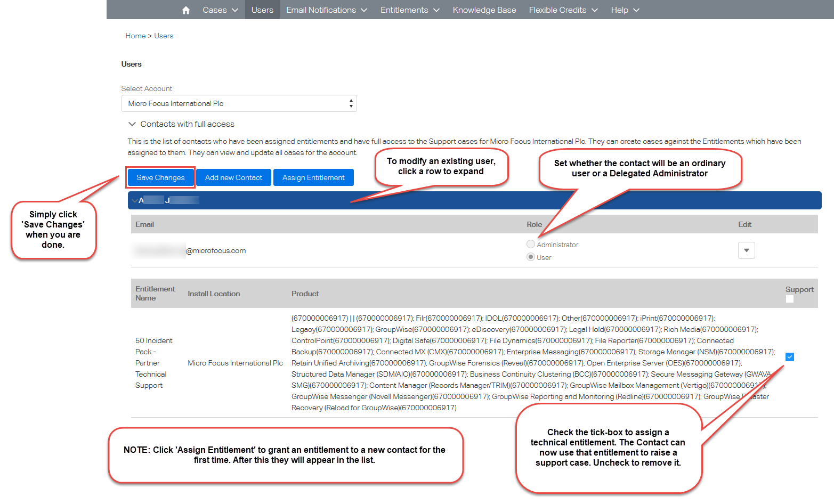Click the Home breadcrumb link
The width and height of the screenshot is (834, 504).
(x=135, y=36)
